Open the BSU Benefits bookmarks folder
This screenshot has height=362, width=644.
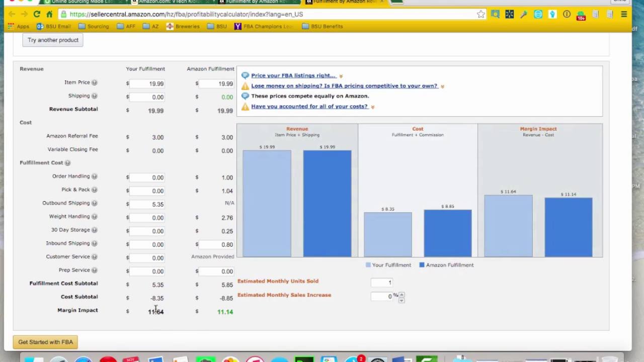(x=322, y=26)
